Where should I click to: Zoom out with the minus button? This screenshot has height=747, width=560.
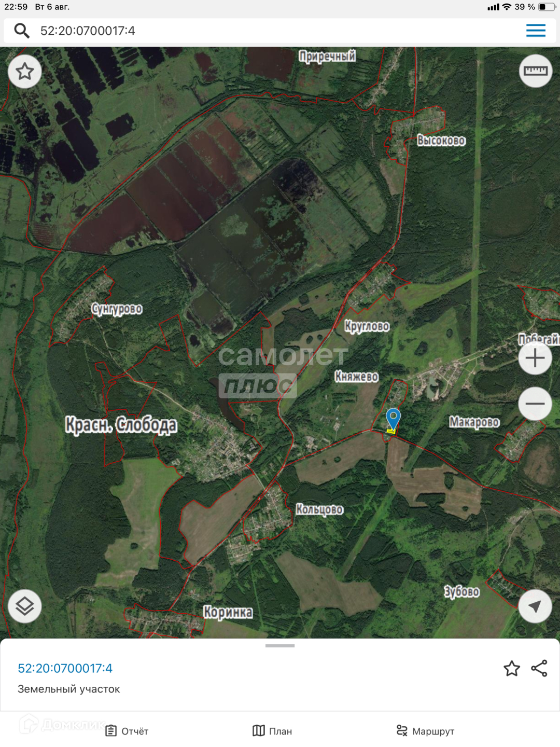(535, 404)
